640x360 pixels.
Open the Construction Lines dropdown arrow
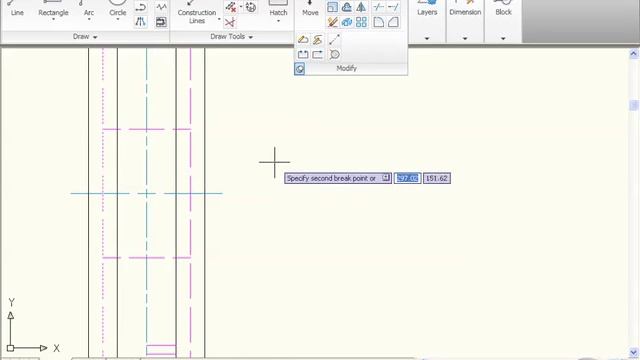pyautogui.click(x=219, y=19)
